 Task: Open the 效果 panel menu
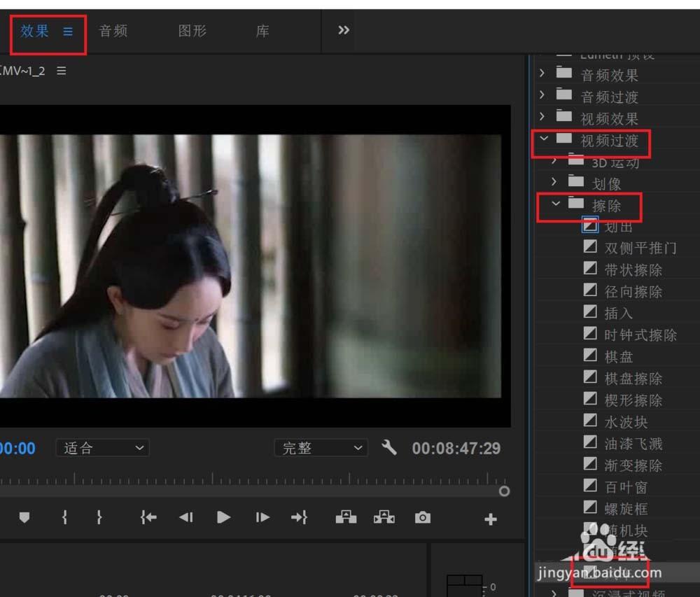[67, 31]
